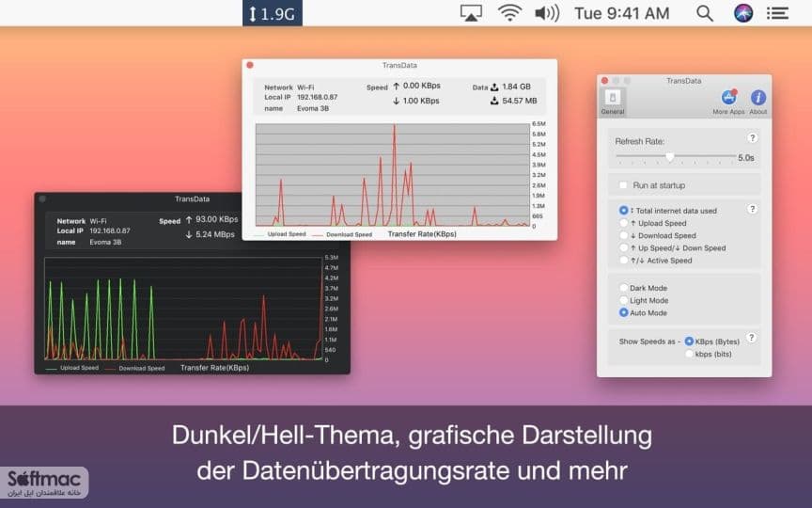Click the 5.0s refresh rate value
The width and height of the screenshot is (812, 508).
pos(745,158)
